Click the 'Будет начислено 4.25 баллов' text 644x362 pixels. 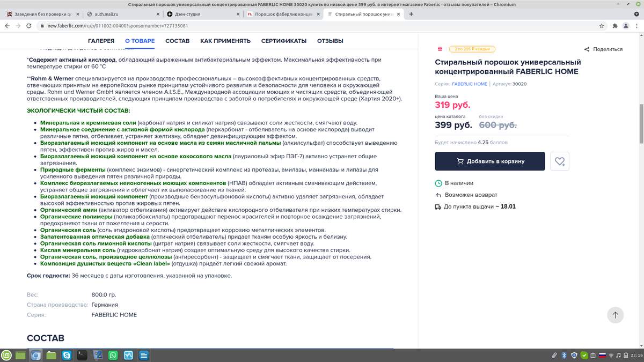pyautogui.click(x=471, y=143)
